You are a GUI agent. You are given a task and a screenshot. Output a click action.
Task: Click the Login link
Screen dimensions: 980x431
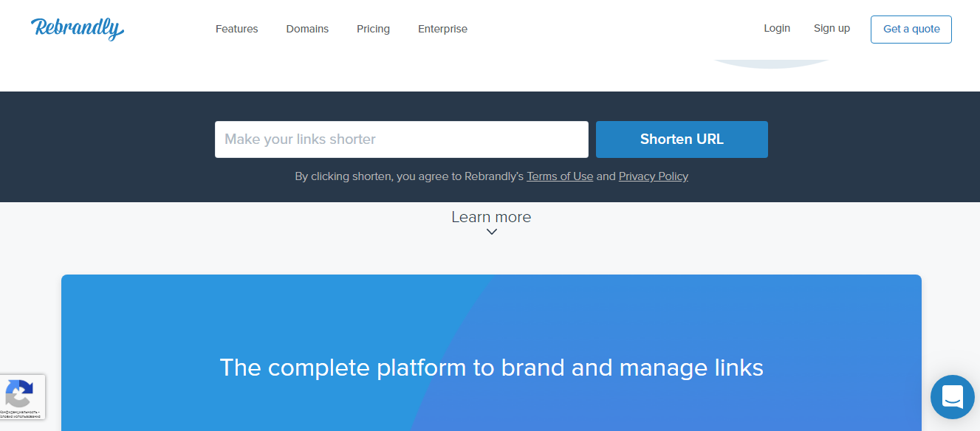tap(776, 28)
